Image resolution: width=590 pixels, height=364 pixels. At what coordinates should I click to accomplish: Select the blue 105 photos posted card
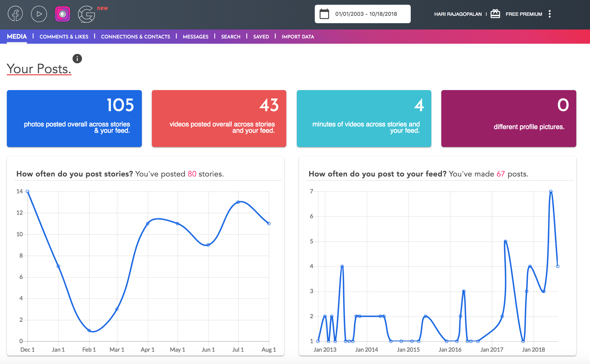(x=74, y=118)
